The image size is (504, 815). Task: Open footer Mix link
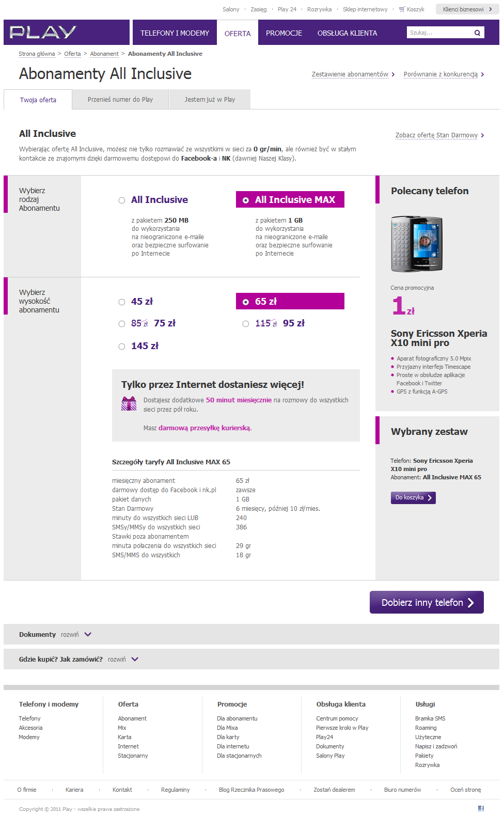(122, 728)
